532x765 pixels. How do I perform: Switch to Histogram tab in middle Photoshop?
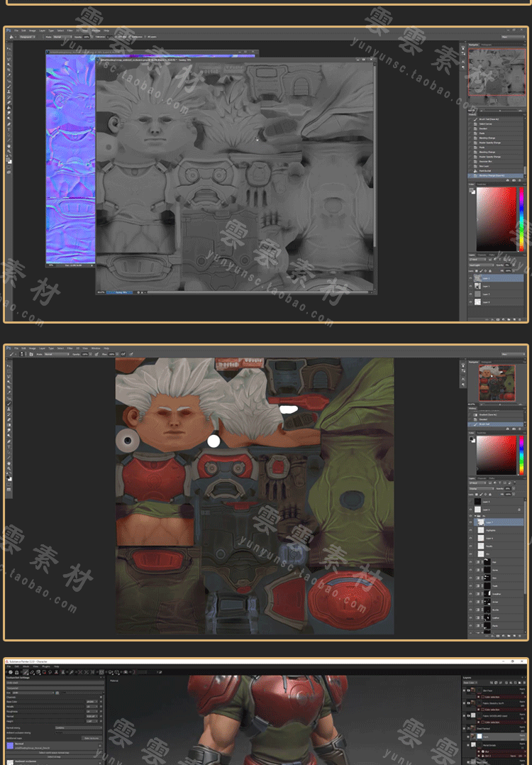(x=486, y=362)
